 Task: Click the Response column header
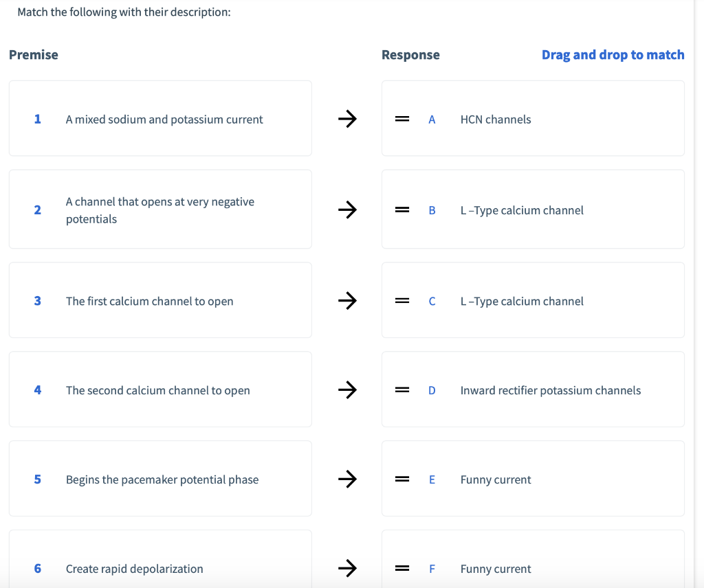(x=410, y=55)
